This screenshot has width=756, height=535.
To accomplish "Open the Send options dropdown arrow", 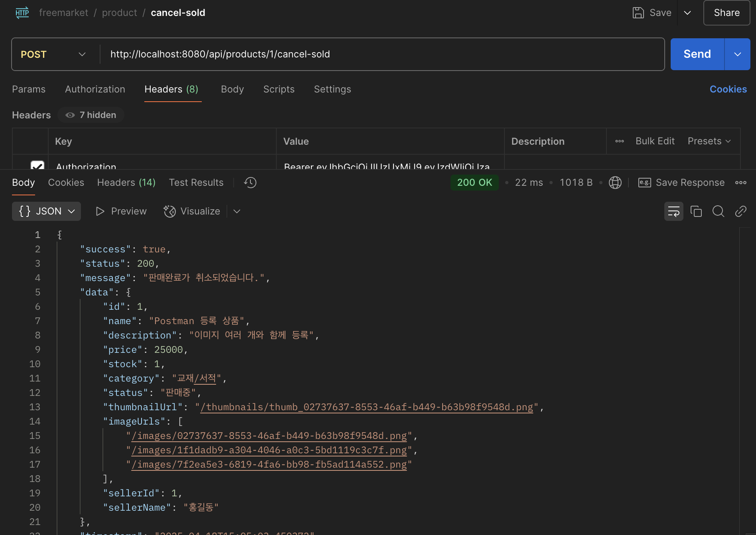I will click(x=737, y=54).
